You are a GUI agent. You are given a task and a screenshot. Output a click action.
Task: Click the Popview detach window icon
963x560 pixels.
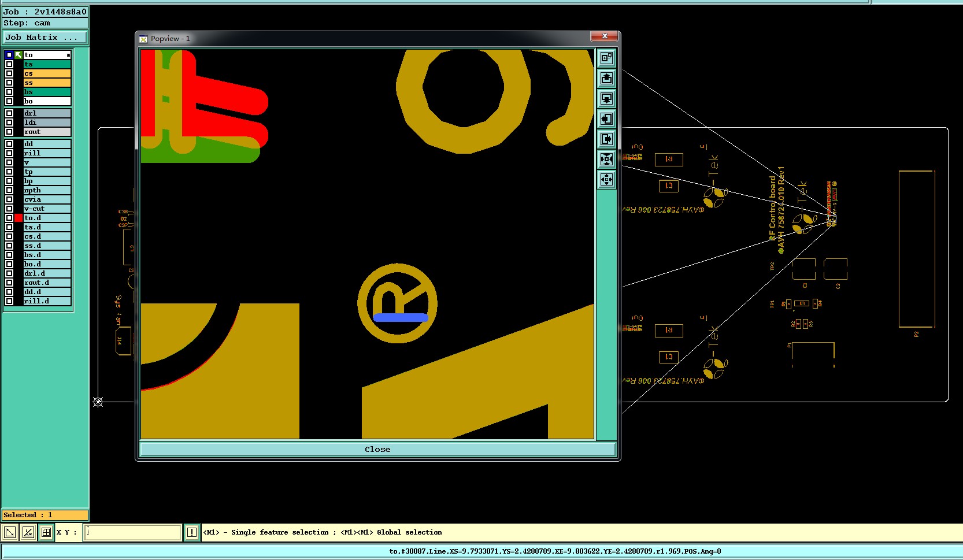point(606,58)
